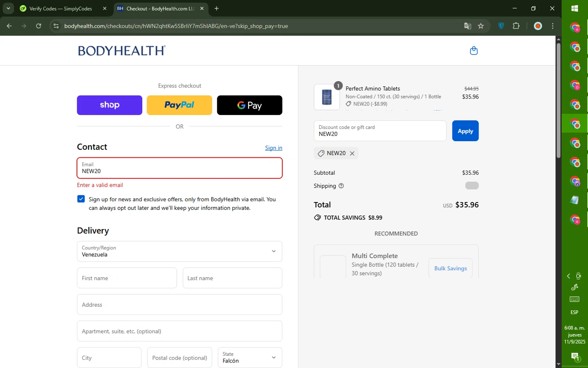Open the Chrome three-dot menu

coord(553,26)
